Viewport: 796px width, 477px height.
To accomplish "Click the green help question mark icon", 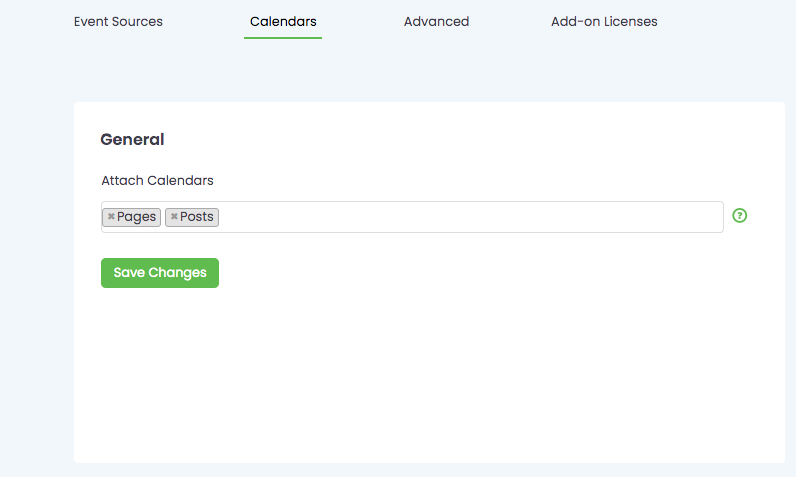I will 740,215.
